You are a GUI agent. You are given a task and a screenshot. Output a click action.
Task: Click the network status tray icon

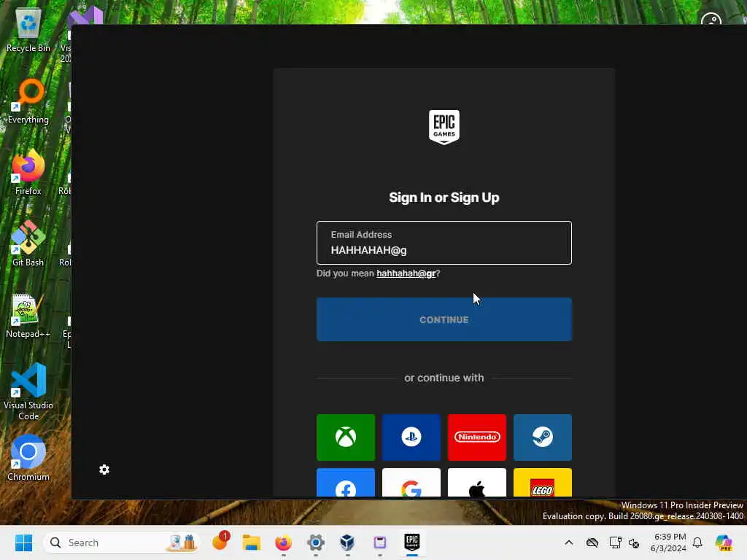coord(615,542)
